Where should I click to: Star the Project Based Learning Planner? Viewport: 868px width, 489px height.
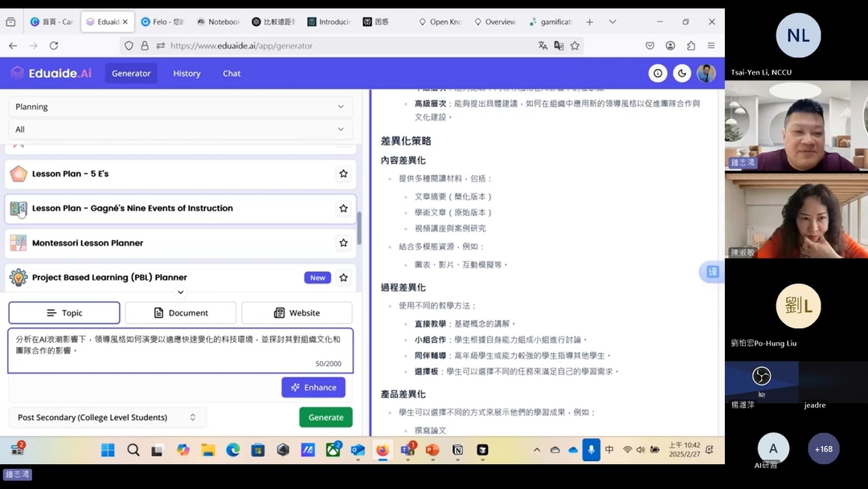click(x=343, y=278)
